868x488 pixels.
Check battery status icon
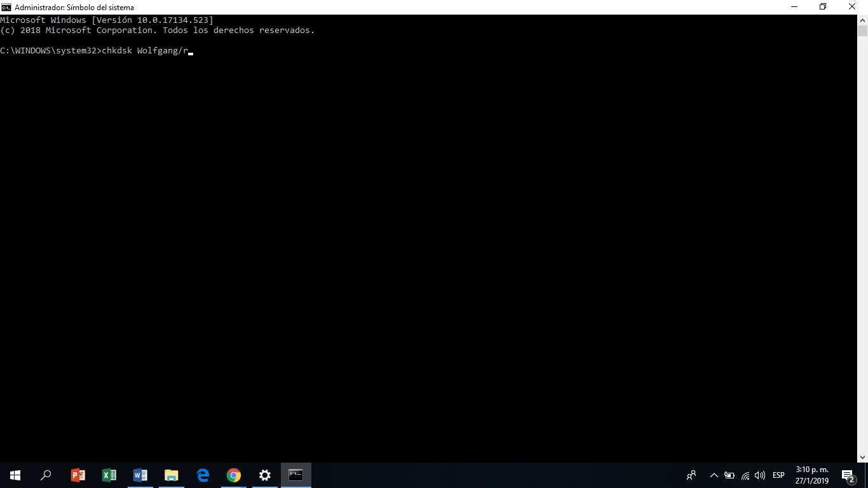tap(729, 475)
